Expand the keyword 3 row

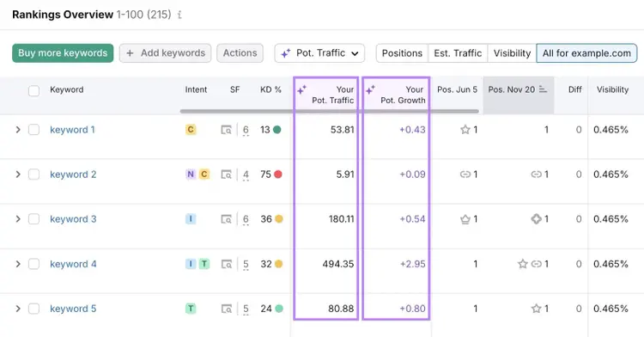pos(18,219)
